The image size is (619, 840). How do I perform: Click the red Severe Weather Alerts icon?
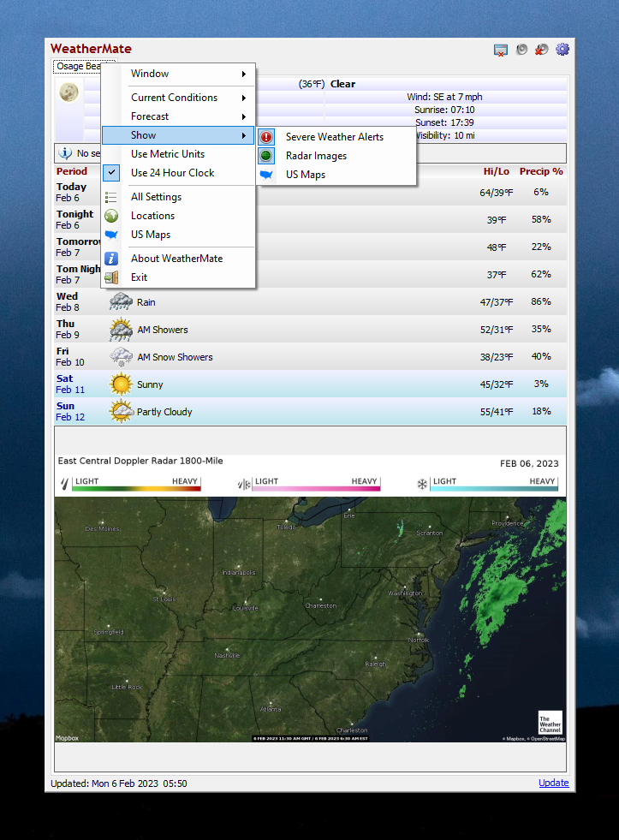266,137
